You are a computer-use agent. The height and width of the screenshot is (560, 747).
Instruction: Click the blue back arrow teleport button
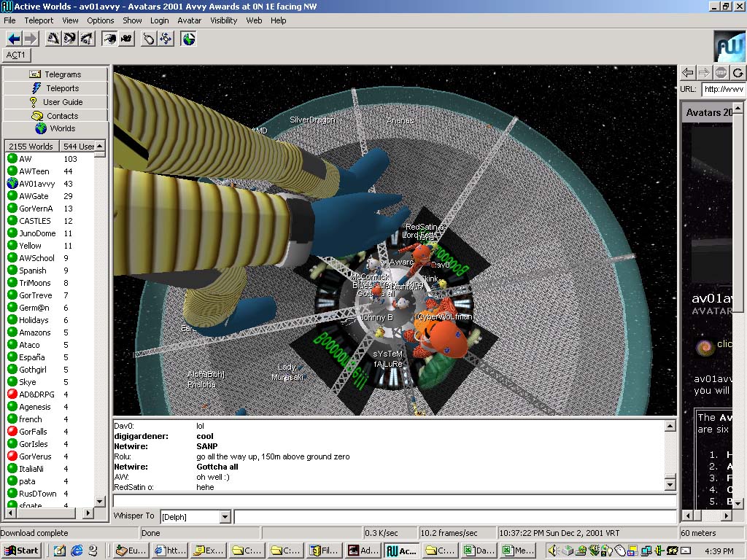tap(14, 39)
